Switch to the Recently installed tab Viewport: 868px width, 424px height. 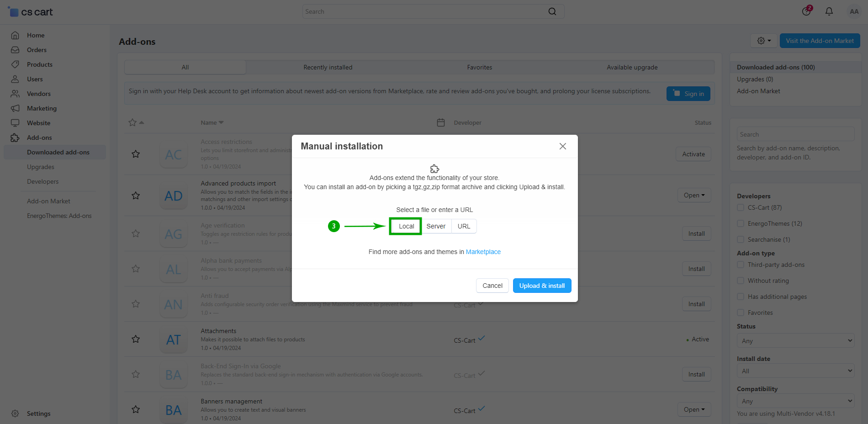(x=328, y=67)
